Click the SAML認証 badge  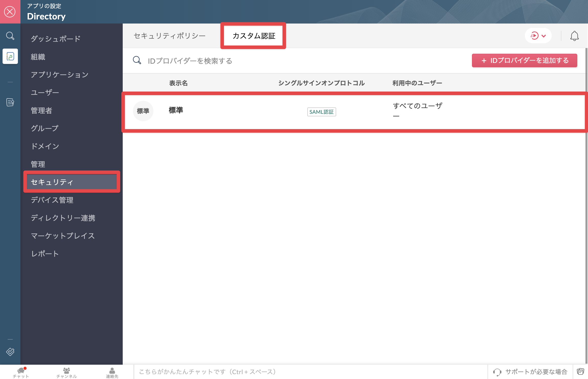322,112
